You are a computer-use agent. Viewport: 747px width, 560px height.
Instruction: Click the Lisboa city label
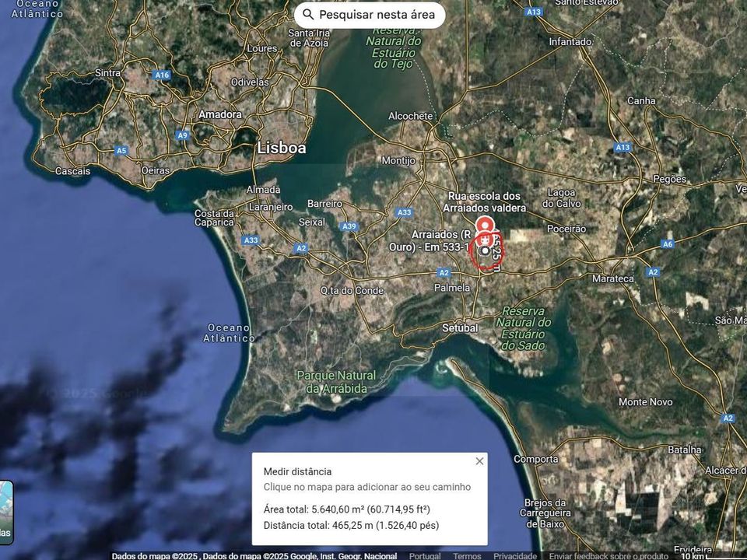tap(282, 148)
